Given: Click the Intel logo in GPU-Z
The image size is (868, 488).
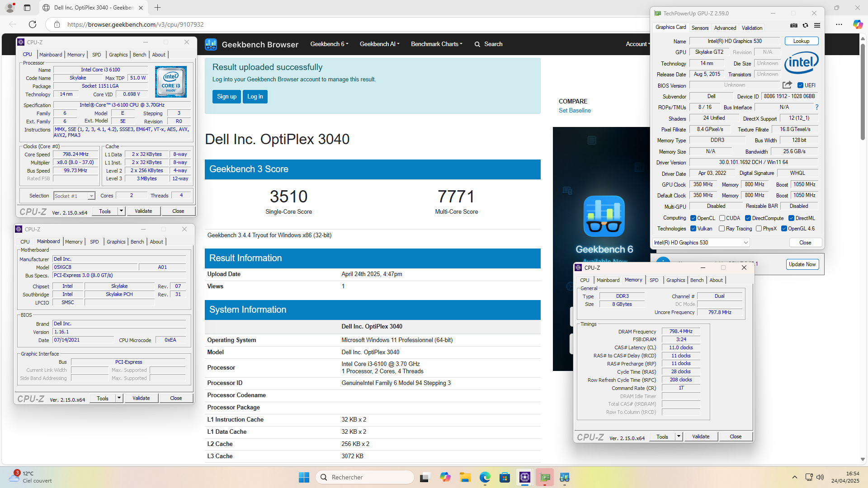Looking at the screenshot, I should pos(801,63).
